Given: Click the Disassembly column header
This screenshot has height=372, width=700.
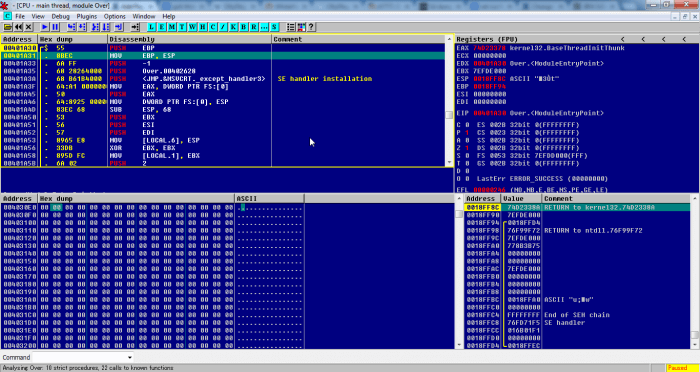Looking at the screenshot, I should (x=189, y=39).
